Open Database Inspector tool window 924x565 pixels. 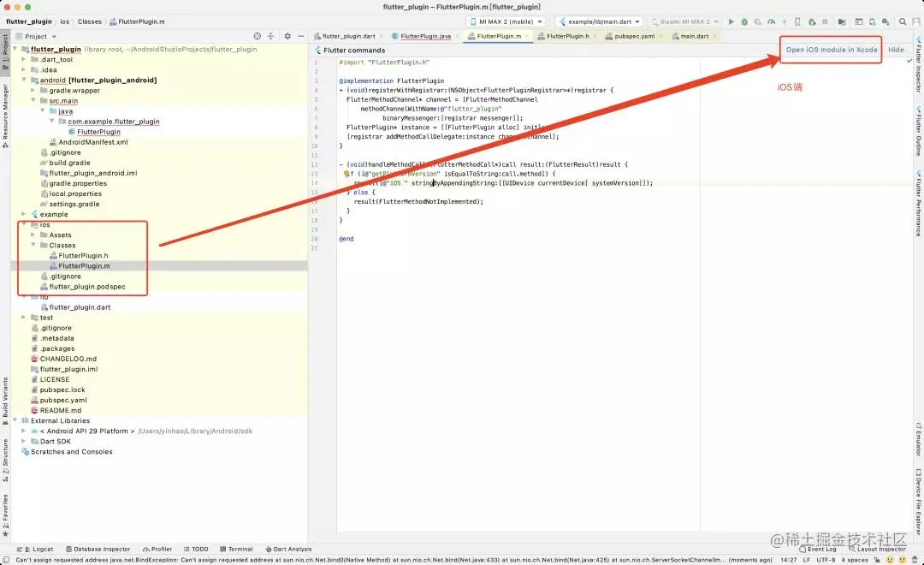pyautogui.click(x=98, y=549)
